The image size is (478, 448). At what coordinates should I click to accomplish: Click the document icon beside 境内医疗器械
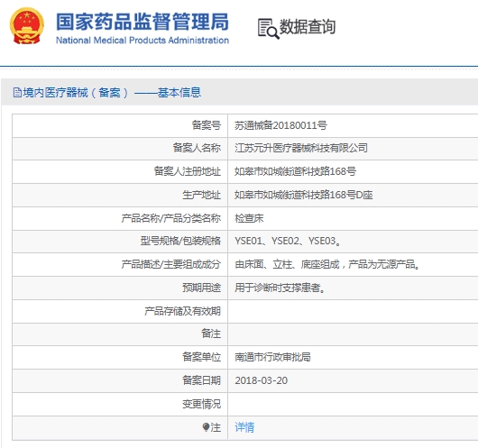(17, 92)
